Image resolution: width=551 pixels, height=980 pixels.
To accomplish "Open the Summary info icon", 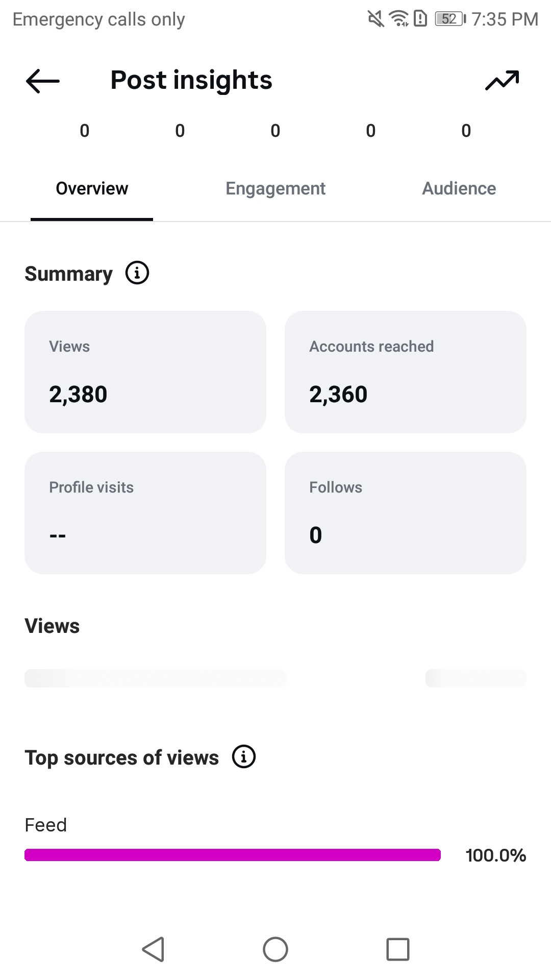I will tap(137, 273).
